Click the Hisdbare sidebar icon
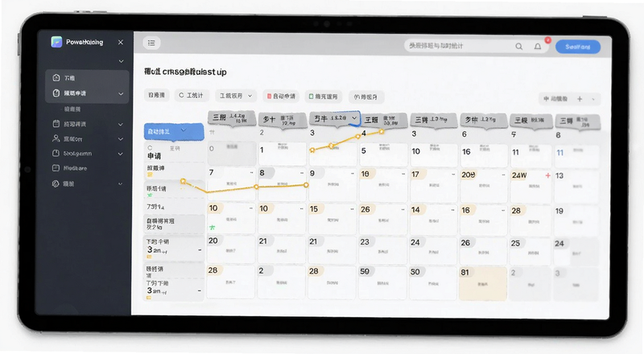Image resolution: width=644 pixels, height=354 pixels. 56,168
